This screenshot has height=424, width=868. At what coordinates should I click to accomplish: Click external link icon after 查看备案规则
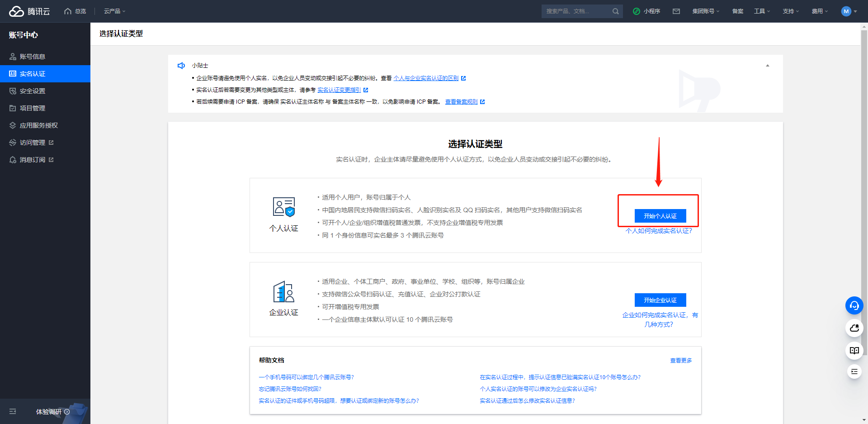(482, 102)
